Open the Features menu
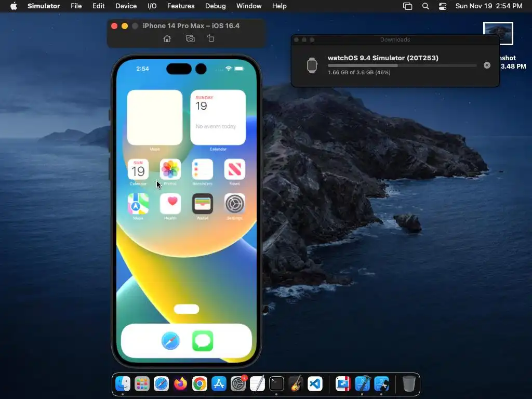This screenshot has height=399, width=532. tap(181, 6)
